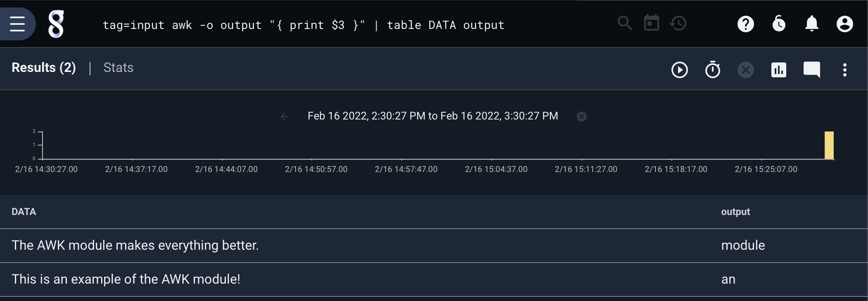Click the notifications bell icon

click(811, 24)
